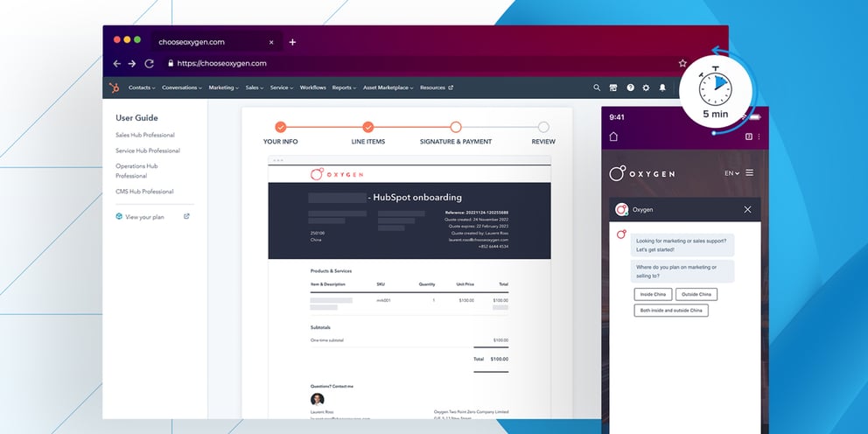Reload the page with the refresh icon
The image size is (868, 434).
pyautogui.click(x=150, y=63)
